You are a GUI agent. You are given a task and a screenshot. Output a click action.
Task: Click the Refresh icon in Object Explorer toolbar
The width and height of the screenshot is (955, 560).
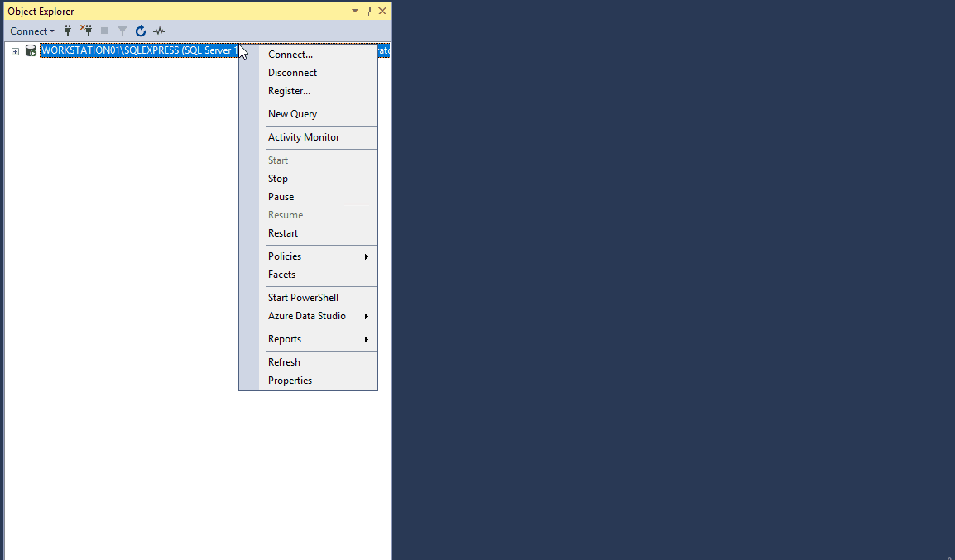pyautogui.click(x=141, y=31)
